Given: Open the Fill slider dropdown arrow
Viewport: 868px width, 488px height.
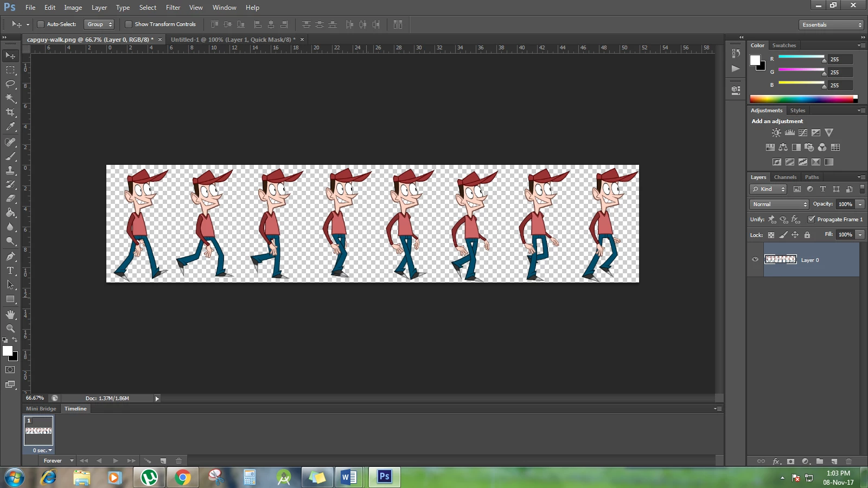Looking at the screenshot, I should coord(860,235).
